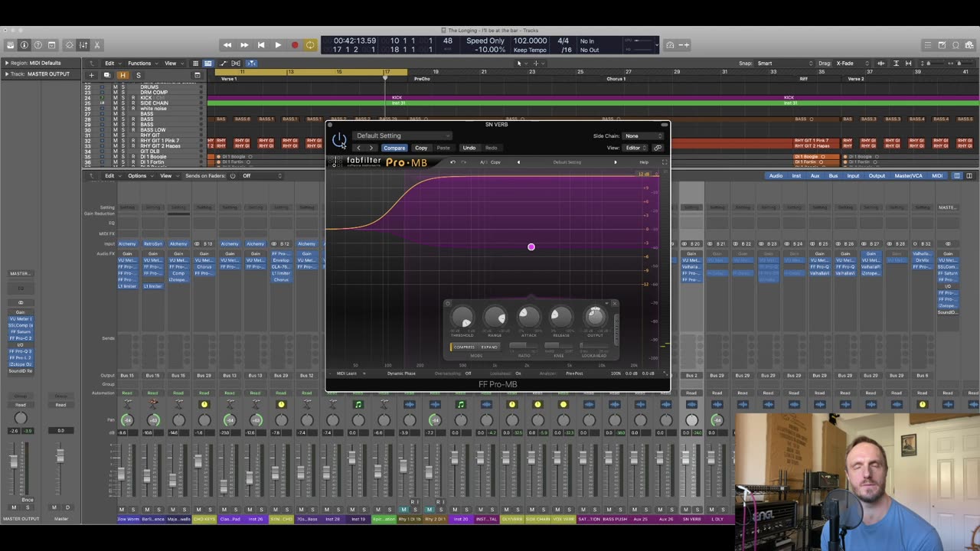Screen dimensions: 980x551
Task: Add a new track with plus icon
Action: (91, 75)
